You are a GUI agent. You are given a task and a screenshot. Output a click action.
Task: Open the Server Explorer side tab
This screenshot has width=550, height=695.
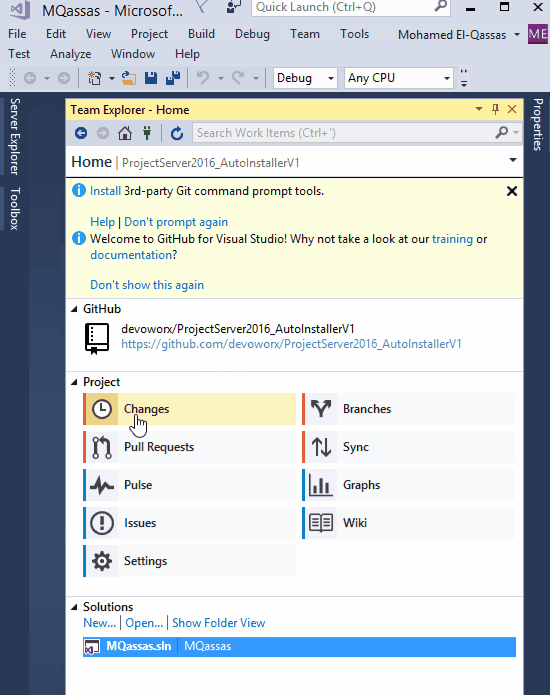[x=14, y=136]
